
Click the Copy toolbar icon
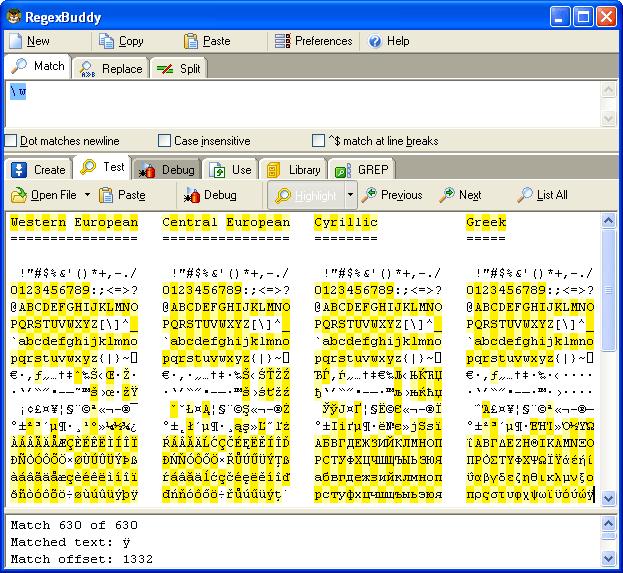106,41
